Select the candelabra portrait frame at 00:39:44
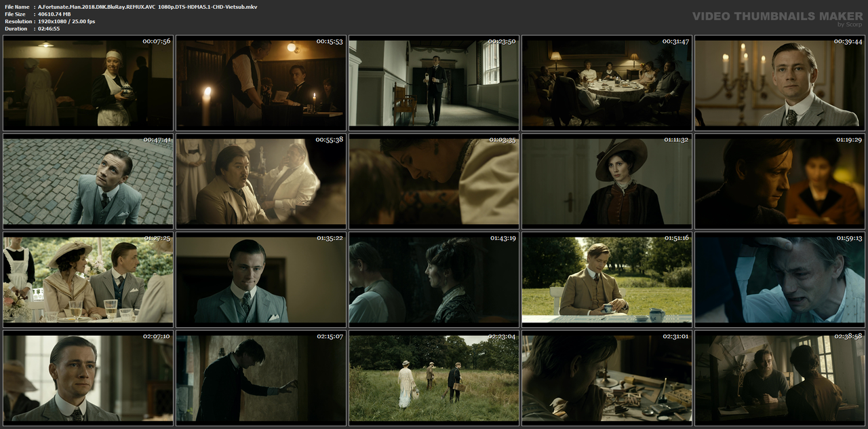 pos(780,83)
